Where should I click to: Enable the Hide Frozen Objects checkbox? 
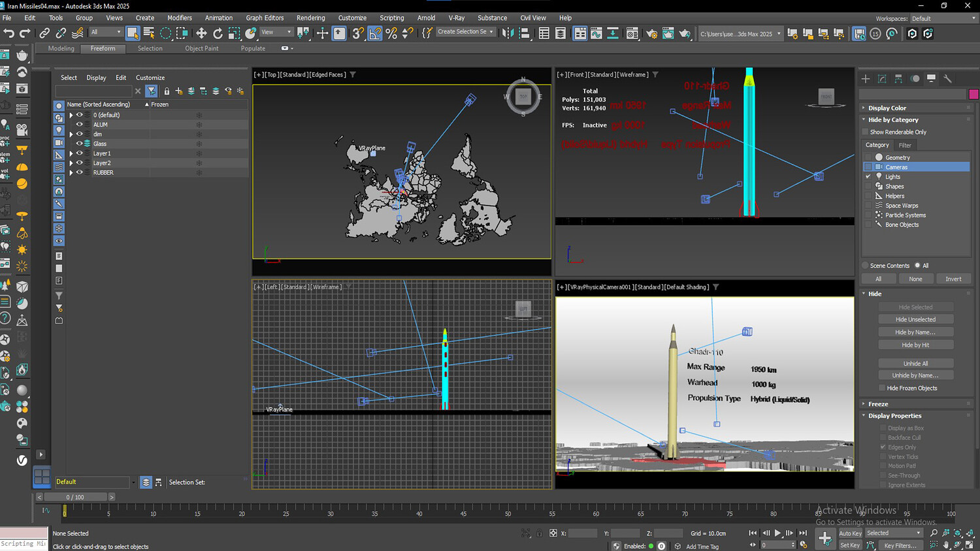(881, 388)
